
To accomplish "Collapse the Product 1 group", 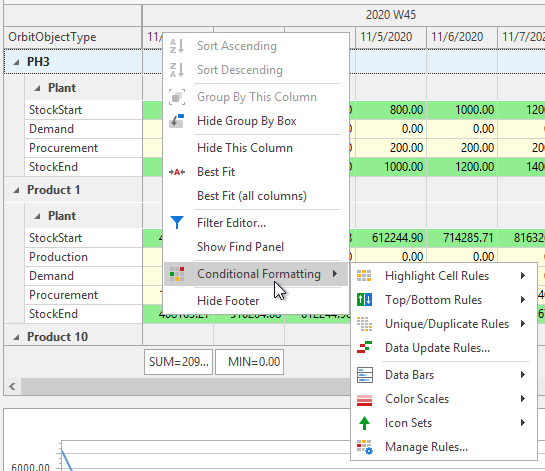I will [x=16, y=190].
